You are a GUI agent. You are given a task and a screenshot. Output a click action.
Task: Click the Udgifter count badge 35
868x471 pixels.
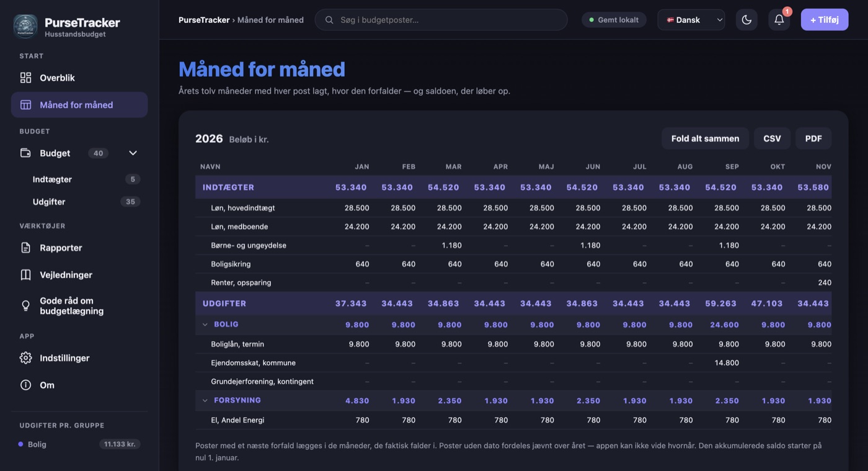[130, 202]
